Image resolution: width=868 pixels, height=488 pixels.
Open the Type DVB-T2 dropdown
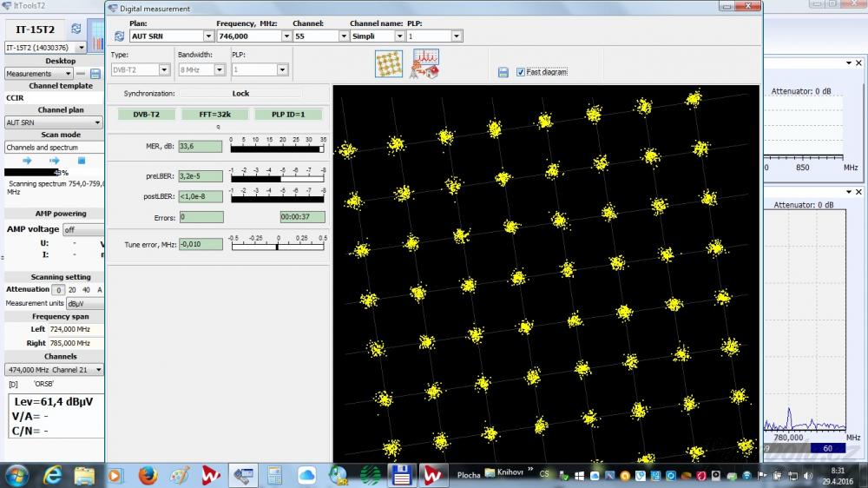pos(164,69)
